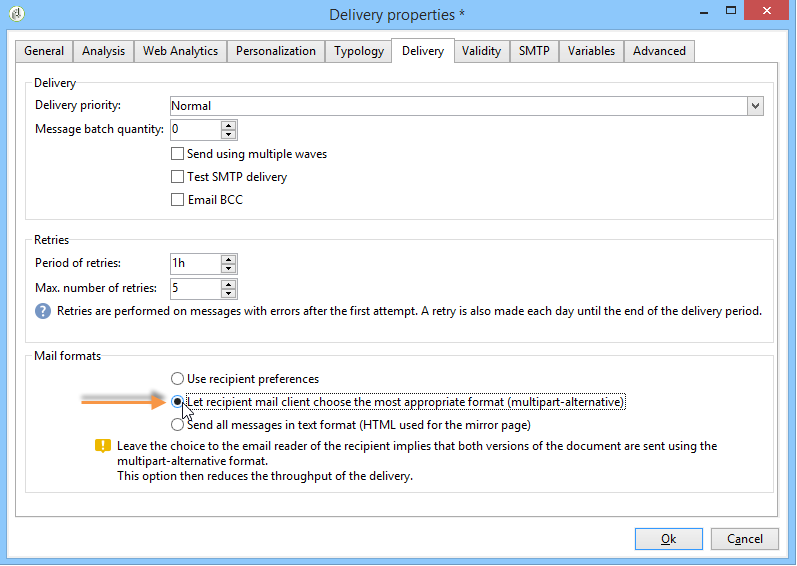Open the Typology tab

pos(359,51)
